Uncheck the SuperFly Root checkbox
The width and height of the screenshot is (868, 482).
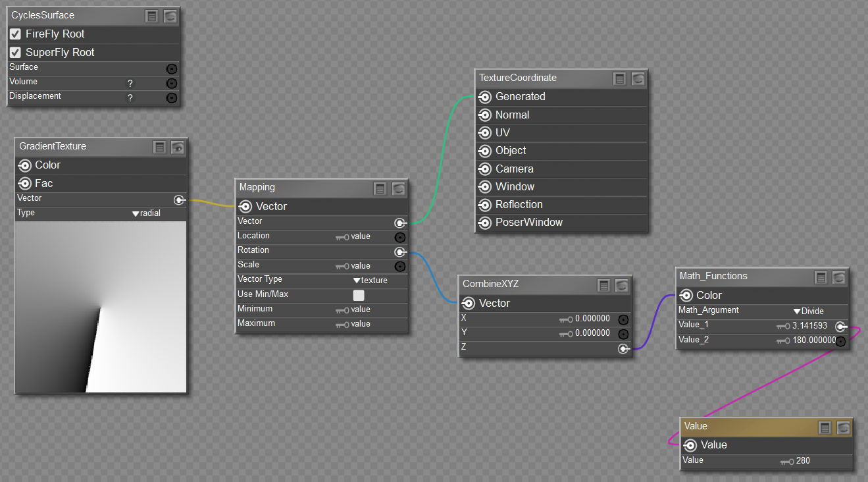15,52
